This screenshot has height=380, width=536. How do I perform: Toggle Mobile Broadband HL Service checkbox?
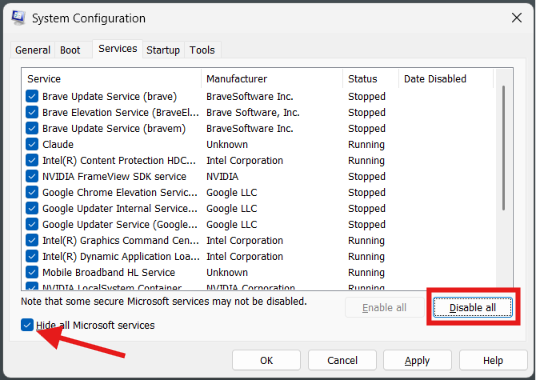(32, 272)
